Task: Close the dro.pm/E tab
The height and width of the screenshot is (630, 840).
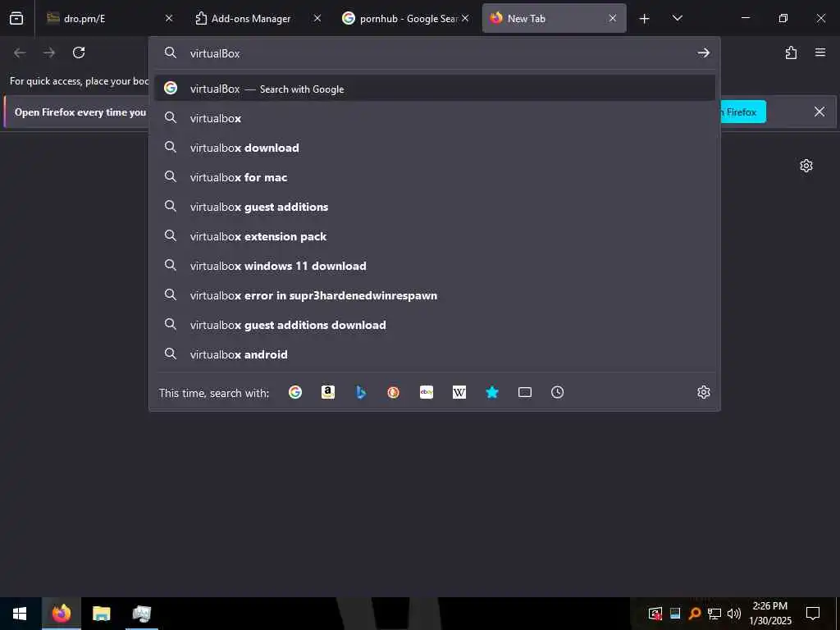Action: coord(169,18)
